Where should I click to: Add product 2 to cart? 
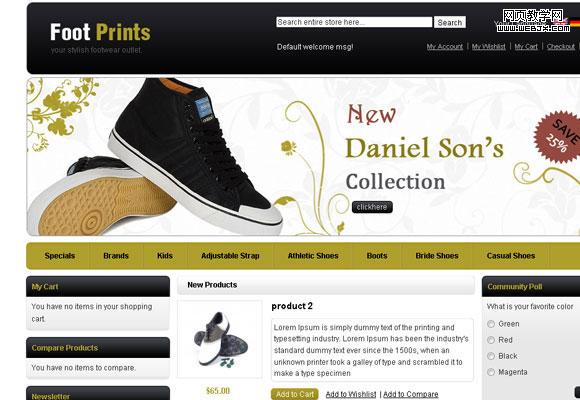pos(295,394)
